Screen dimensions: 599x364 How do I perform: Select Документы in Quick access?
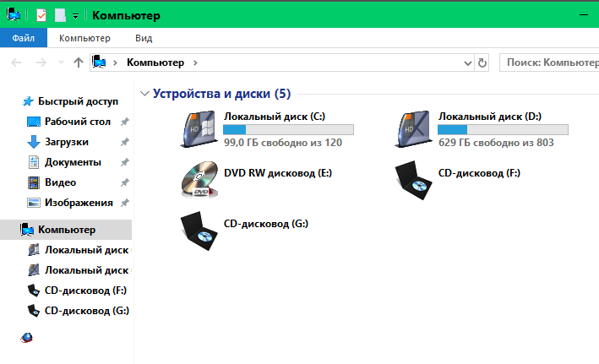click(73, 162)
